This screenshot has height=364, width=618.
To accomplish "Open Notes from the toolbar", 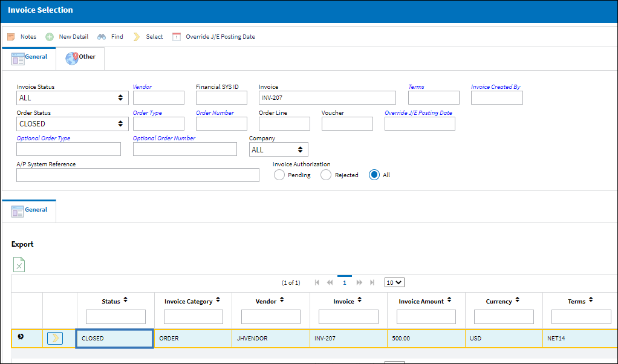I will (x=22, y=37).
